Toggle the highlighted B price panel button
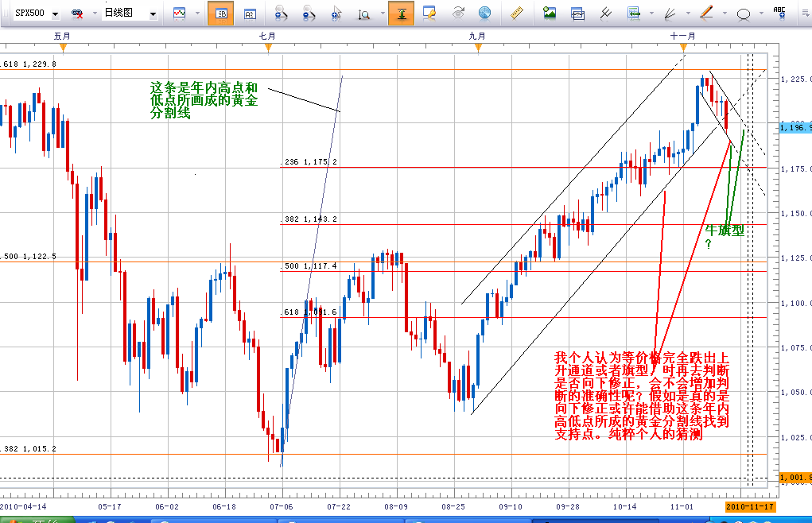Viewport: 812px width, 523px height. pos(220,14)
